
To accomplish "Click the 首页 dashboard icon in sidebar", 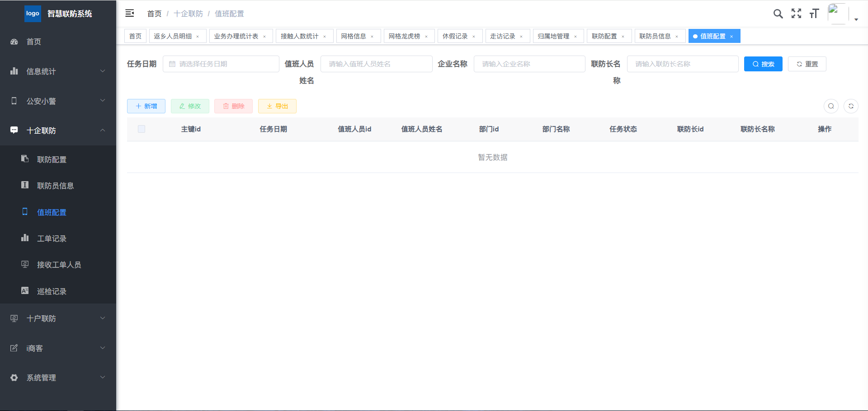I will 14,42.
